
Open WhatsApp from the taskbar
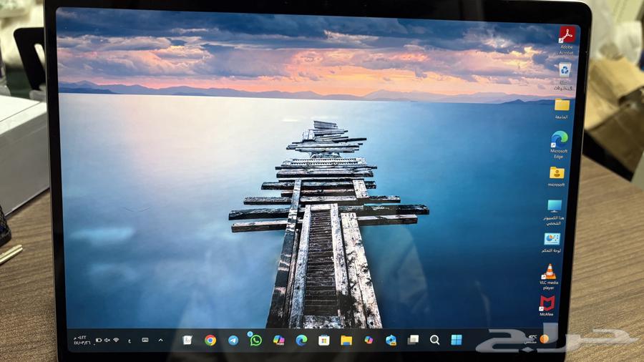point(255,341)
